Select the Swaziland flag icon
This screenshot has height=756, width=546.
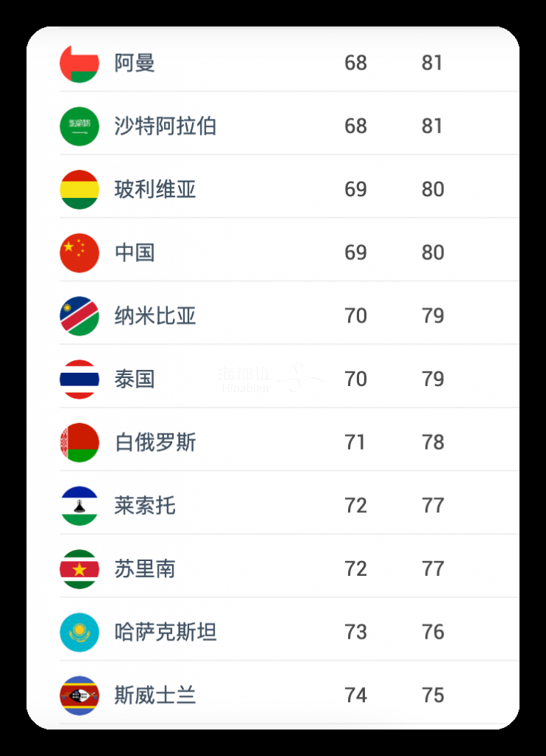(79, 695)
